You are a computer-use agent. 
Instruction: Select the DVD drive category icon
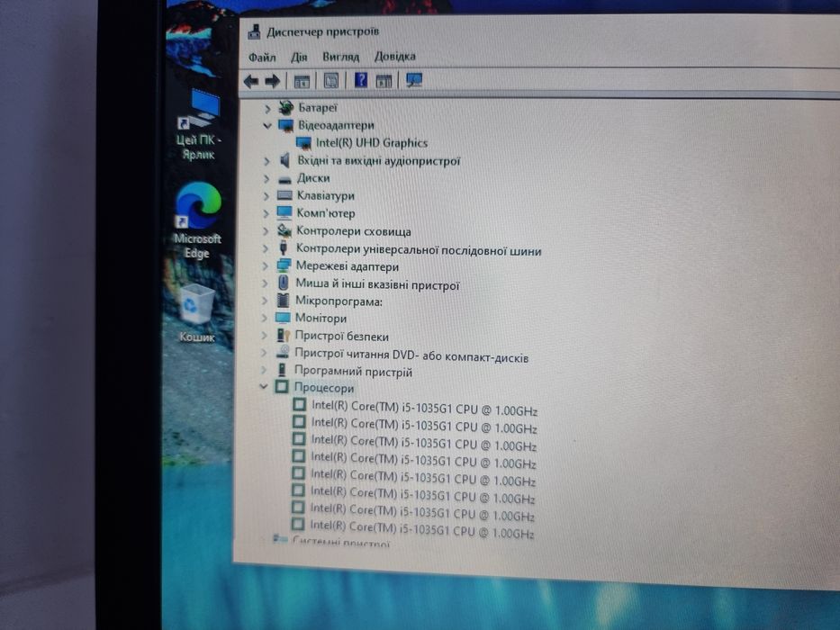(283, 353)
